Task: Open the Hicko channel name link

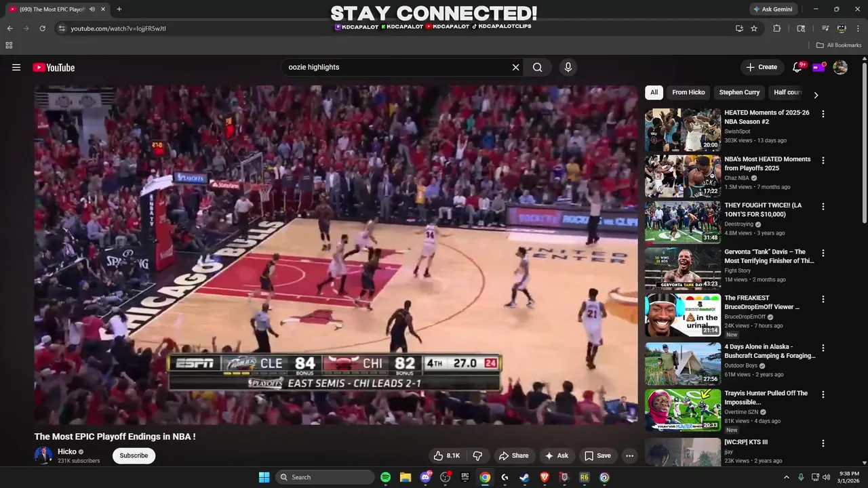Action: pyautogui.click(x=67, y=451)
